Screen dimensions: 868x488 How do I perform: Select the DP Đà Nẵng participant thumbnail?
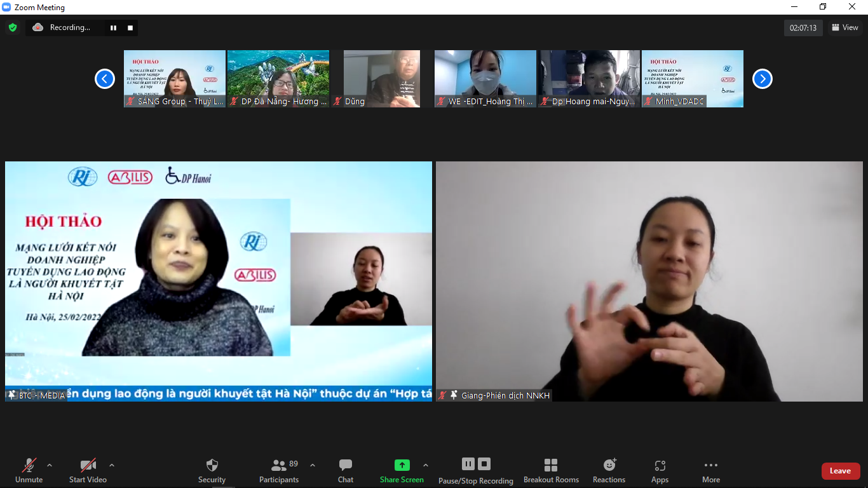(x=278, y=79)
